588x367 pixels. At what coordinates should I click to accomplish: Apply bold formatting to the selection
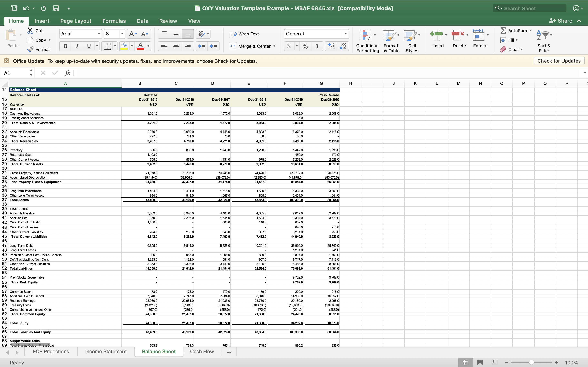tap(65, 46)
